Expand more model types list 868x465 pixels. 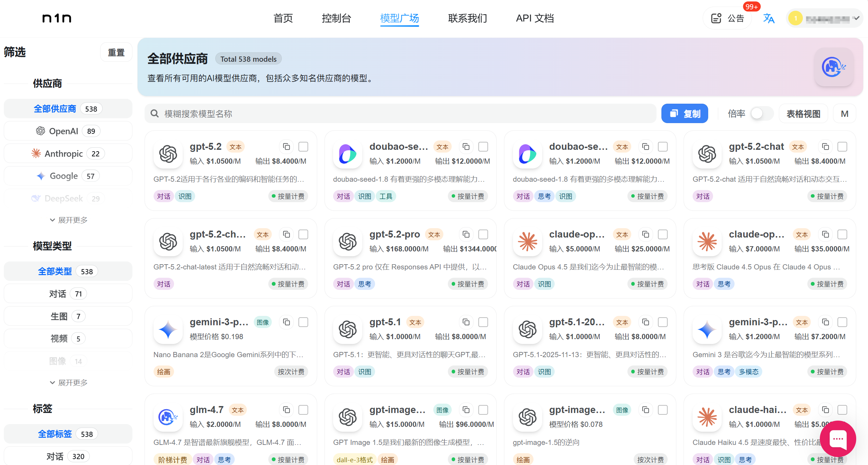[69, 382]
